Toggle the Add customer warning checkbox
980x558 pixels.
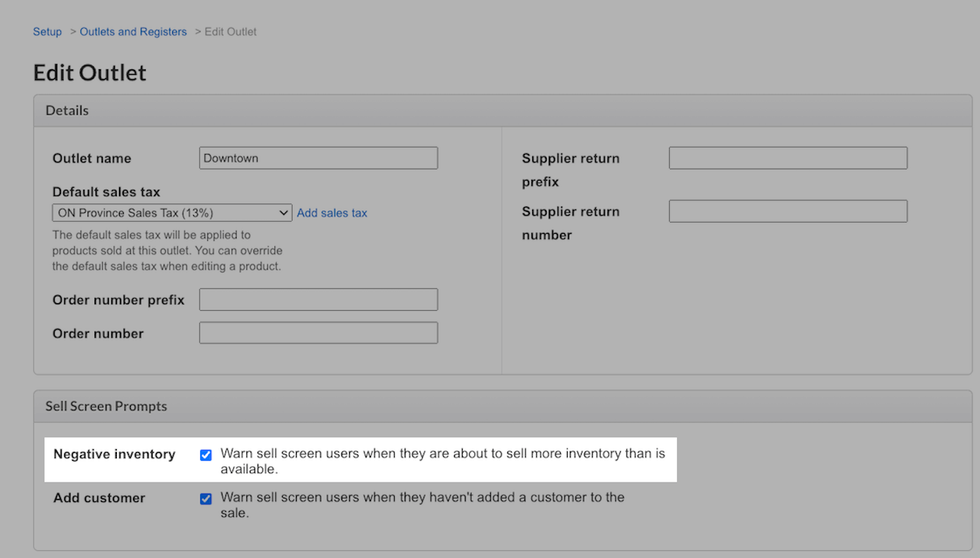point(206,498)
